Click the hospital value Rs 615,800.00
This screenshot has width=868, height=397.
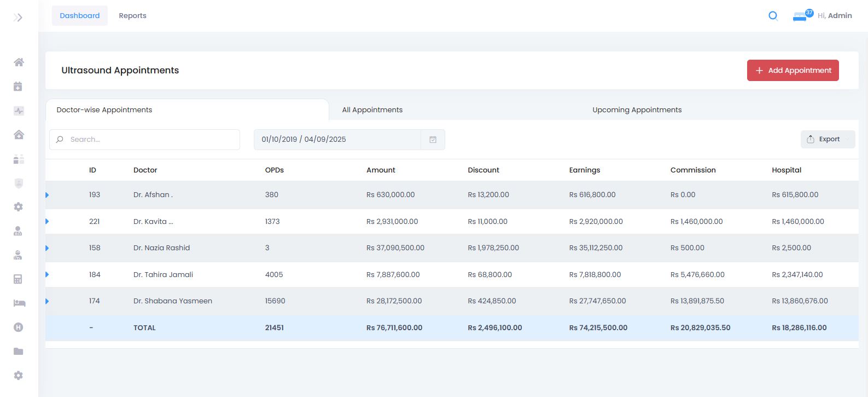795,194
